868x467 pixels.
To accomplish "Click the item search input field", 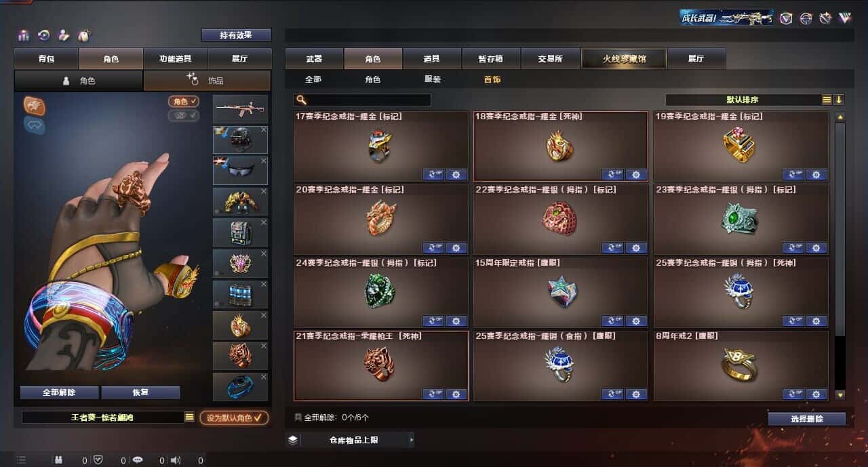I will pos(362,100).
